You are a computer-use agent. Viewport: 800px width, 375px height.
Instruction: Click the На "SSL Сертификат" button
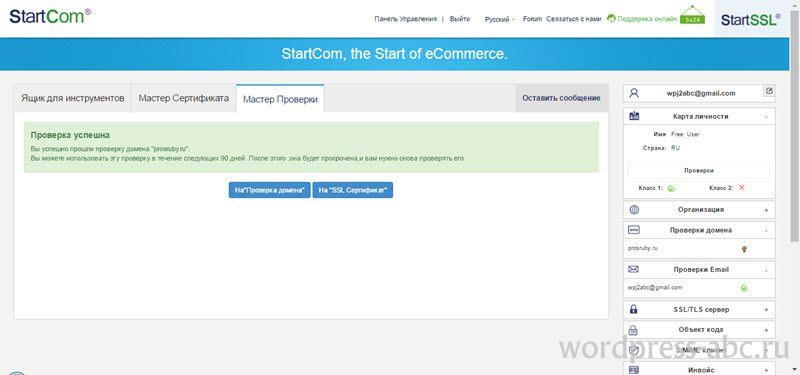353,190
